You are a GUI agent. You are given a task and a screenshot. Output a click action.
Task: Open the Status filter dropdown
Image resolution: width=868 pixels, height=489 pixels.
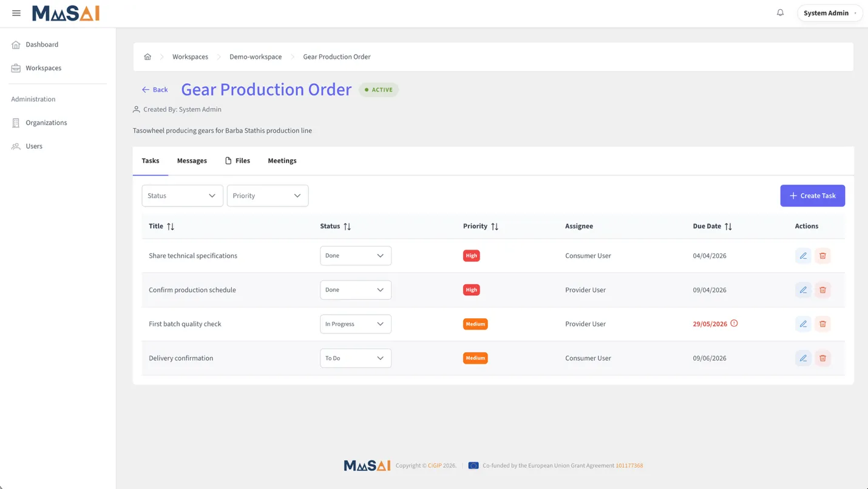182,196
